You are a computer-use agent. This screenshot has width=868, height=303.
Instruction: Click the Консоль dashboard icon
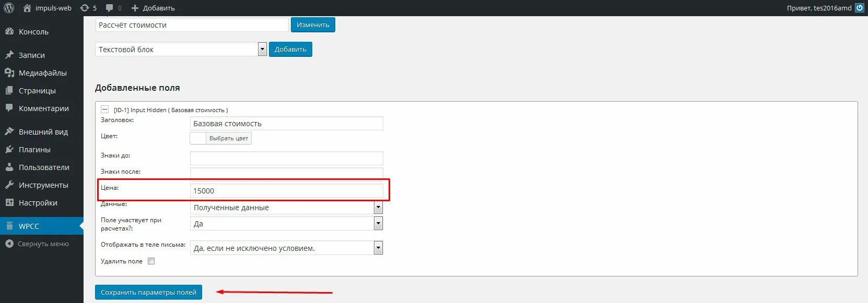point(9,32)
